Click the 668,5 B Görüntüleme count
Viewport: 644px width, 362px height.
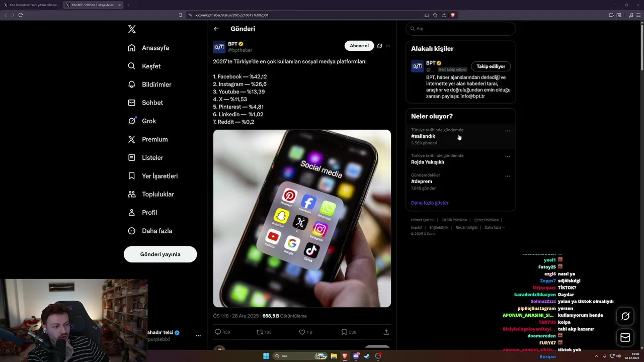pyautogui.click(x=284, y=316)
